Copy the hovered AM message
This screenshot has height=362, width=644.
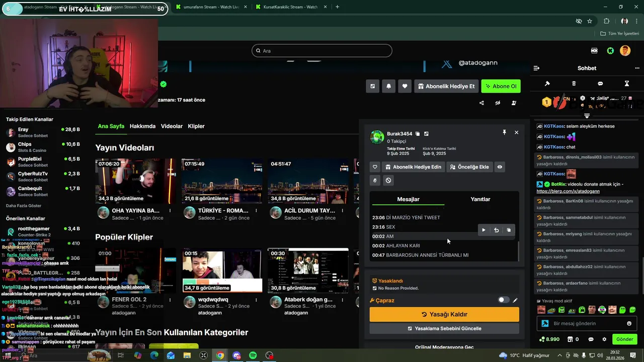pos(509,230)
